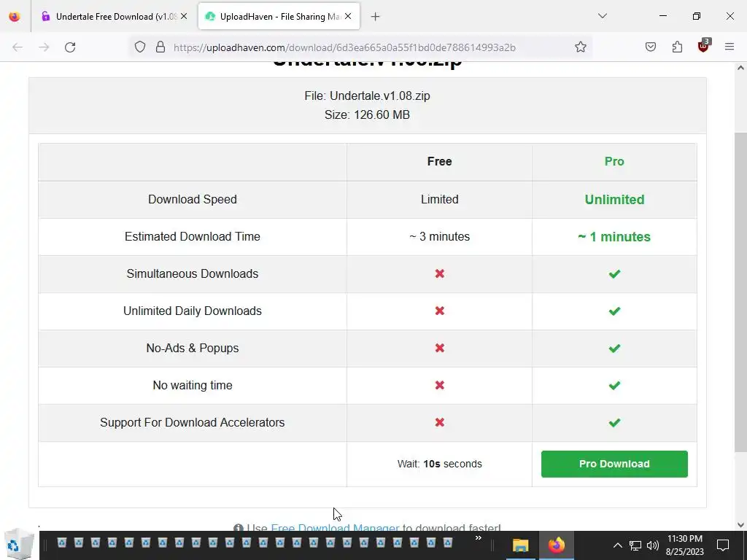Switch to Undertale Free Download tab
This screenshot has width=747, height=560.
[115, 17]
